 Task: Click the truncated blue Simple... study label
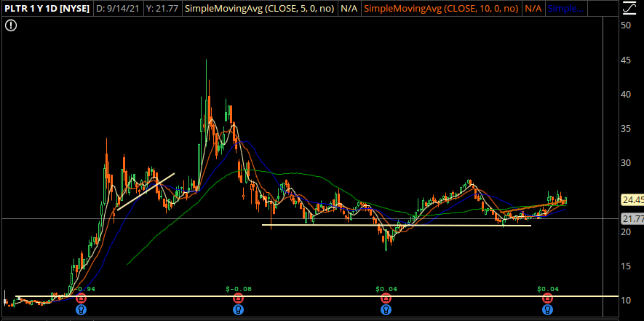[565, 8]
